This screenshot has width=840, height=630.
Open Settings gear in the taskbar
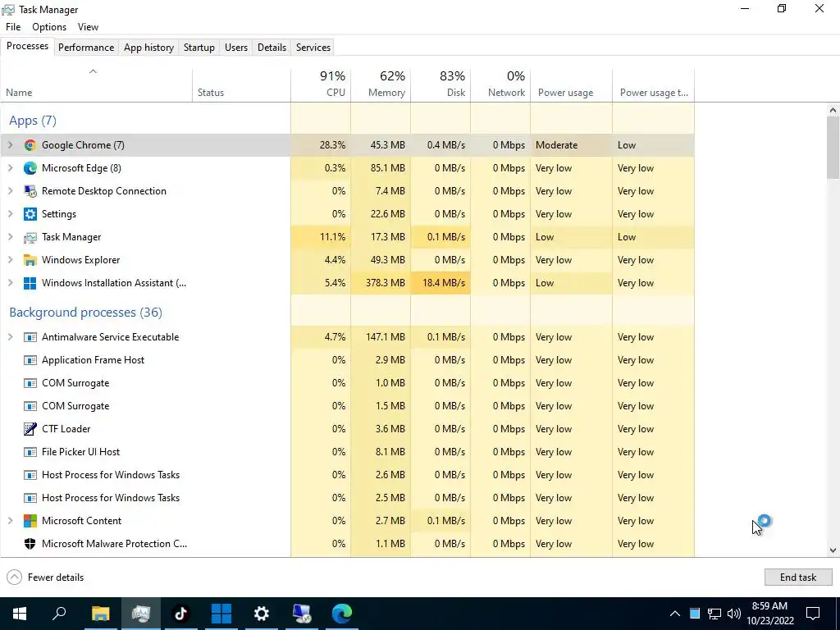(x=261, y=614)
